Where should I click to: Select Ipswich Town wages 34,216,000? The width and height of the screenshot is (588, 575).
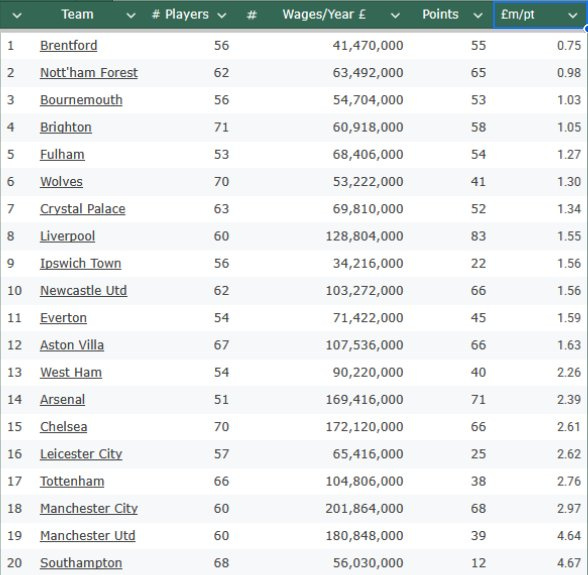(368, 264)
